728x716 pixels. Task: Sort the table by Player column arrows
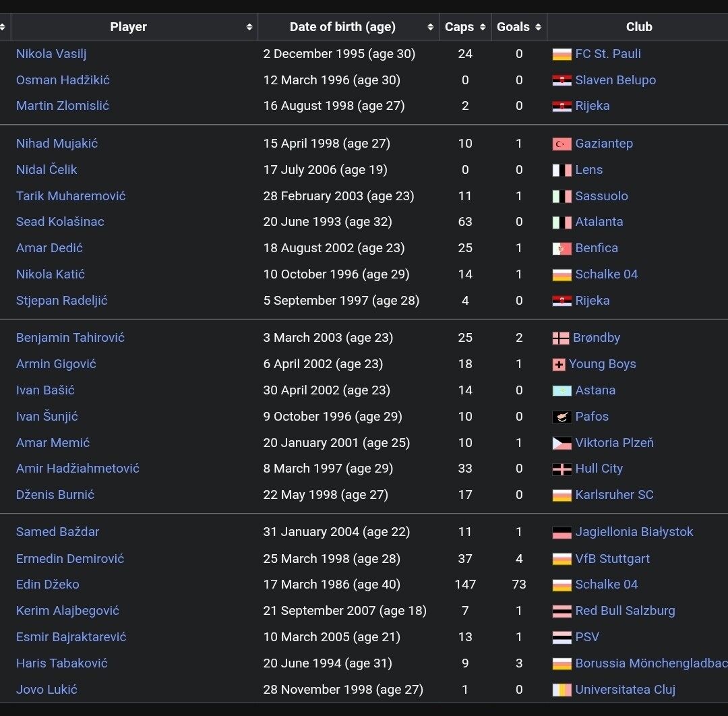(249, 27)
